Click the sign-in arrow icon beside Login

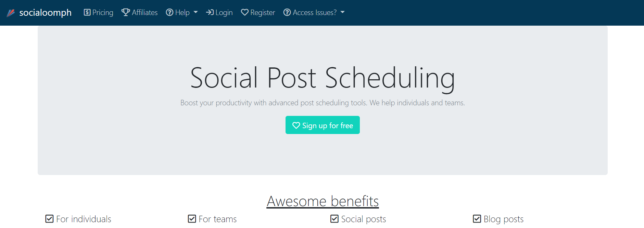[x=210, y=12]
